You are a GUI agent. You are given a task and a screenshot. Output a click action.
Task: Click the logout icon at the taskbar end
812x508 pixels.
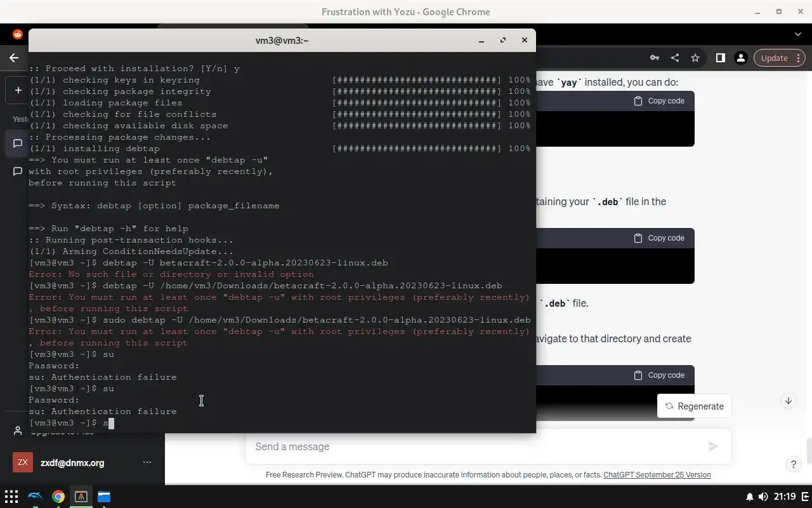click(806, 497)
